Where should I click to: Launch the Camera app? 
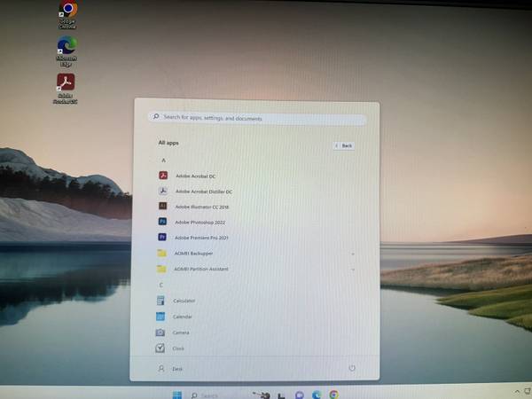pyautogui.click(x=181, y=332)
